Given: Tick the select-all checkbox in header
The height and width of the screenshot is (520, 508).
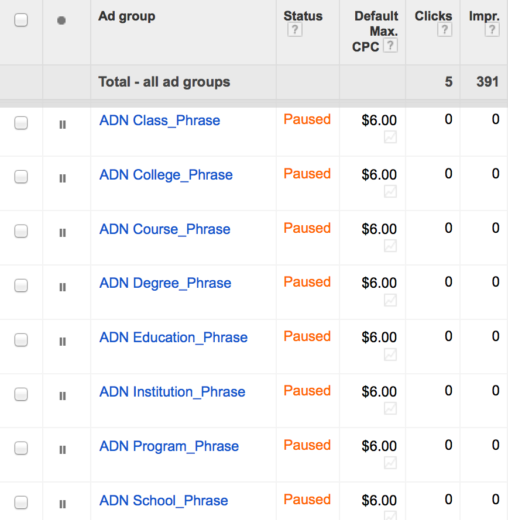Looking at the screenshot, I should [x=21, y=20].
